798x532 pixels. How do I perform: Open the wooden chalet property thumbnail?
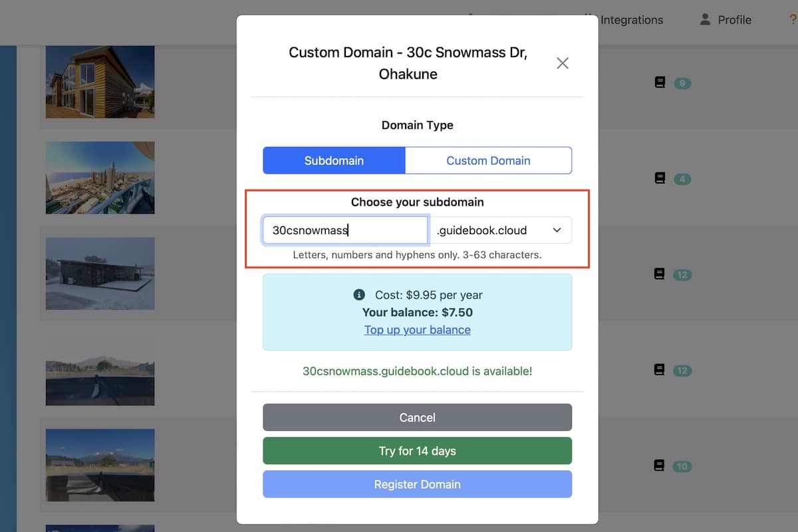point(100,82)
